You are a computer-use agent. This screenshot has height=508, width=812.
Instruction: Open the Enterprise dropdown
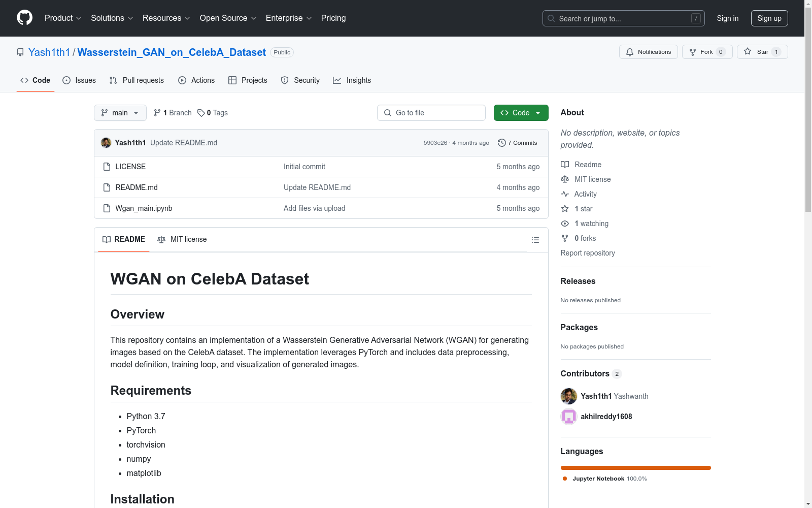[x=289, y=18]
